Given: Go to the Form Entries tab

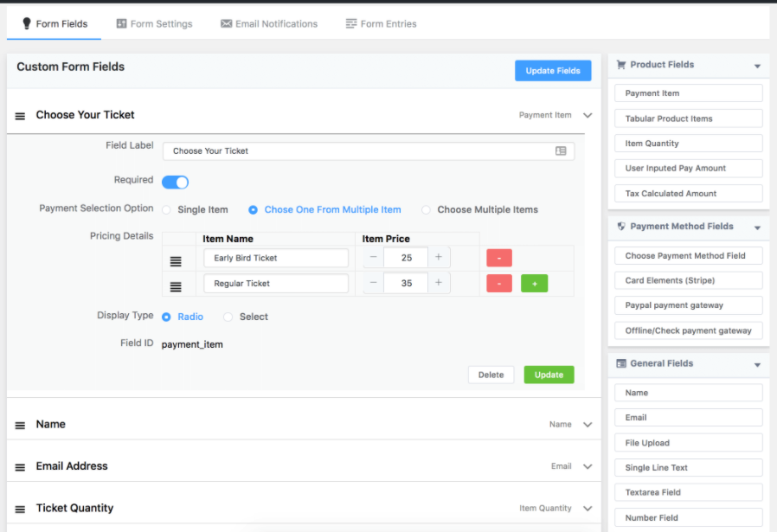Looking at the screenshot, I should point(381,23).
